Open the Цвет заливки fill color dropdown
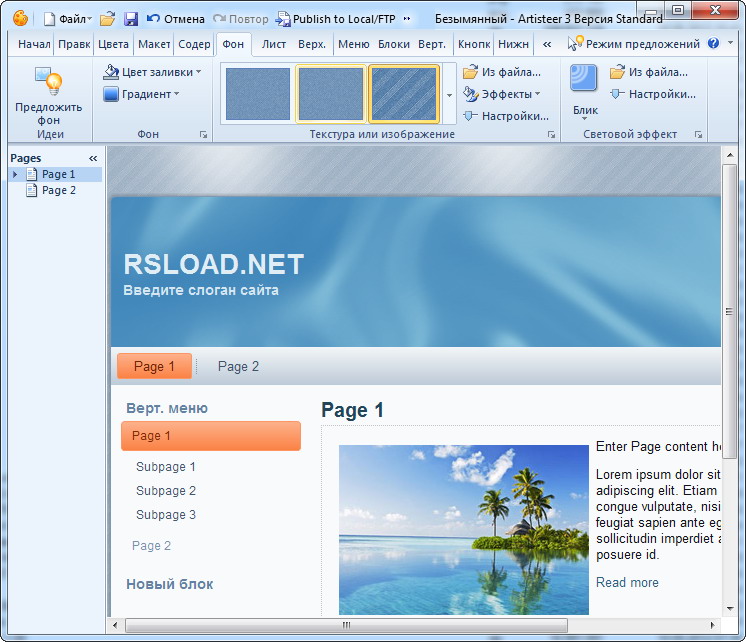 (x=152, y=72)
